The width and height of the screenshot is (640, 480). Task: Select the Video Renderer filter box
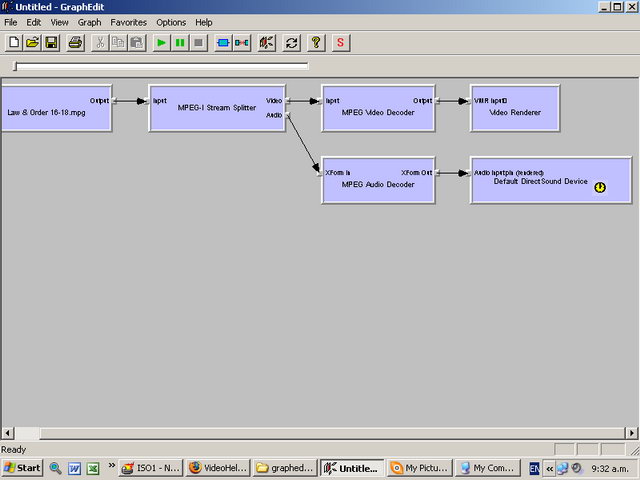point(515,108)
